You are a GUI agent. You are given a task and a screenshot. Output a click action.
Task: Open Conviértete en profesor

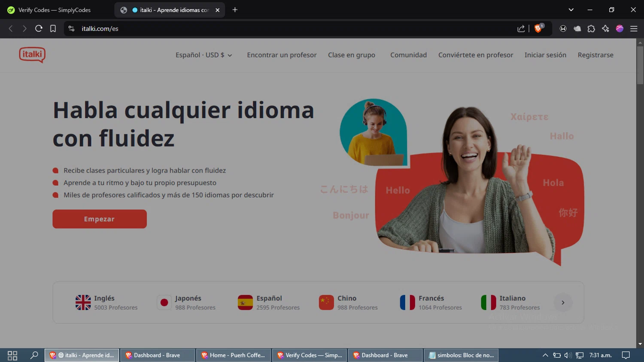click(476, 55)
